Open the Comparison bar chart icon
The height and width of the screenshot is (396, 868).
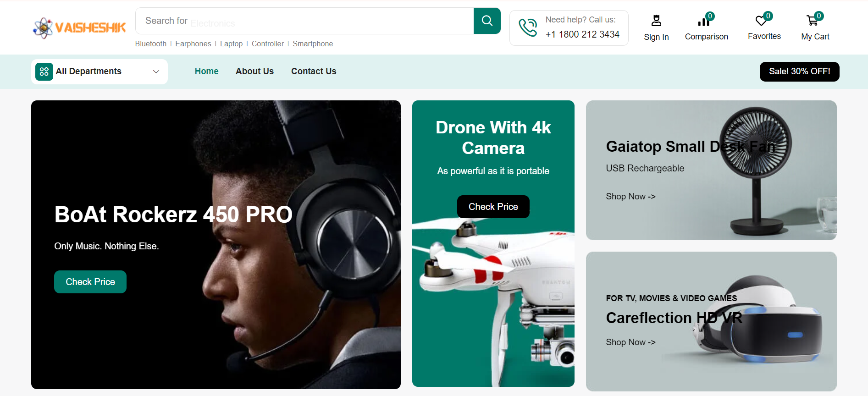[703, 21]
